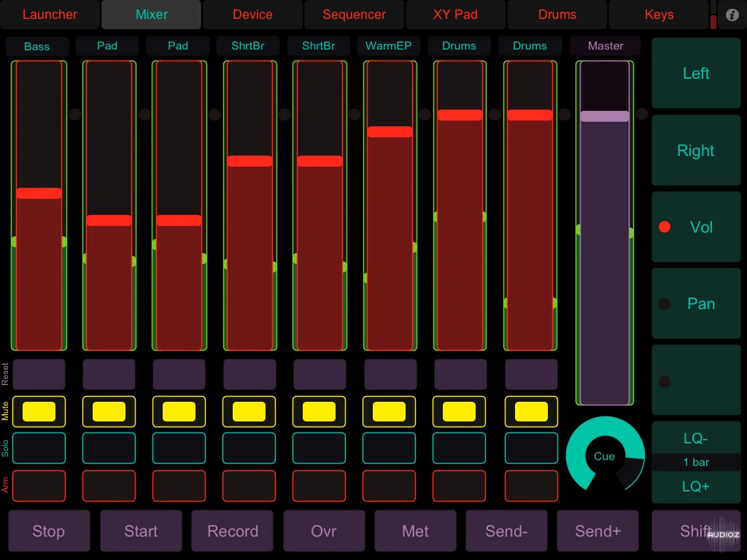Click the first ShrtBr fader handle
Image resolution: width=747 pixels, height=560 pixels.
coord(249,161)
